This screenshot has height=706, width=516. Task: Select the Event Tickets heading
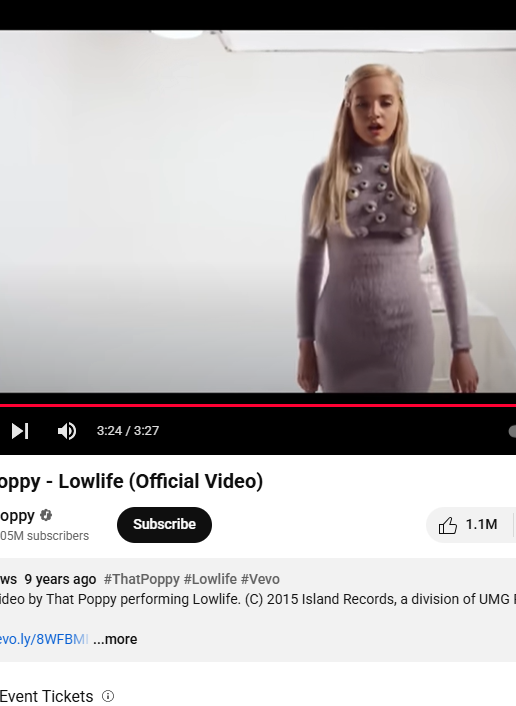(46, 696)
